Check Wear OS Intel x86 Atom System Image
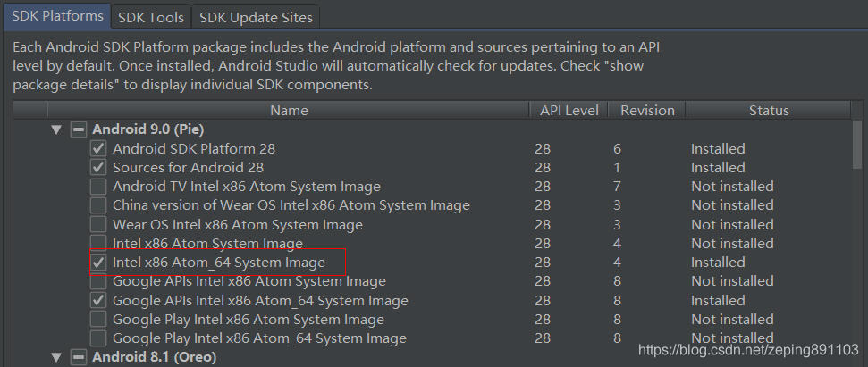The width and height of the screenshot is (868, 367). coord(98,224)
